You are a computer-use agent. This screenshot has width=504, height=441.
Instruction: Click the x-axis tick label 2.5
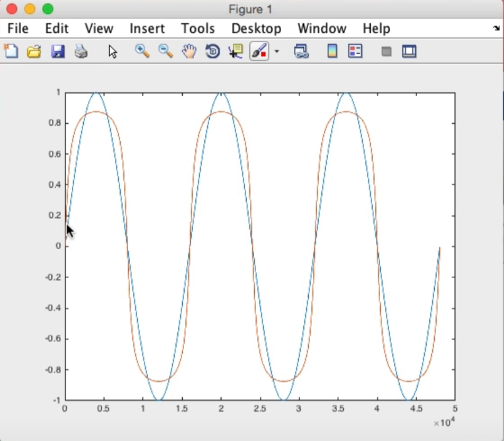coord(260,409)
